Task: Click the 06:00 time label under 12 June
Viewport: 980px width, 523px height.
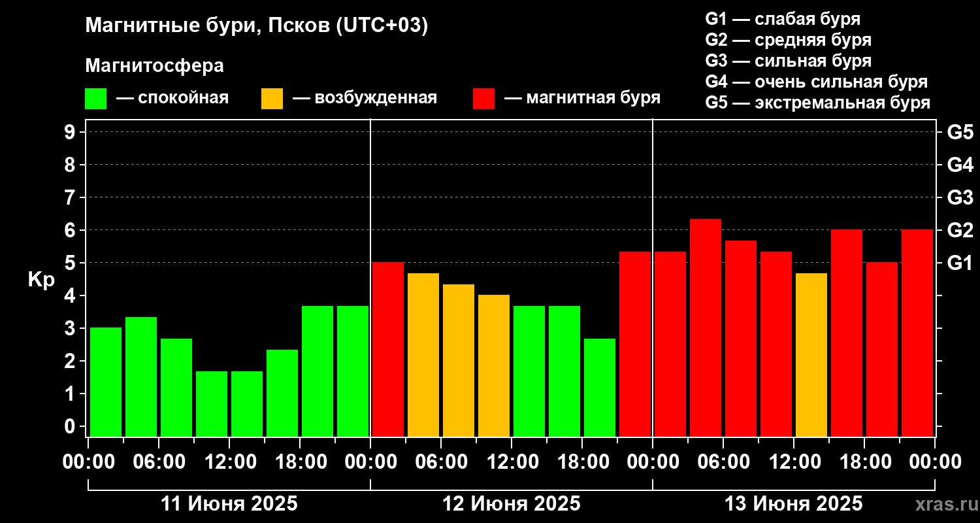Action: (x=441, y=462)
